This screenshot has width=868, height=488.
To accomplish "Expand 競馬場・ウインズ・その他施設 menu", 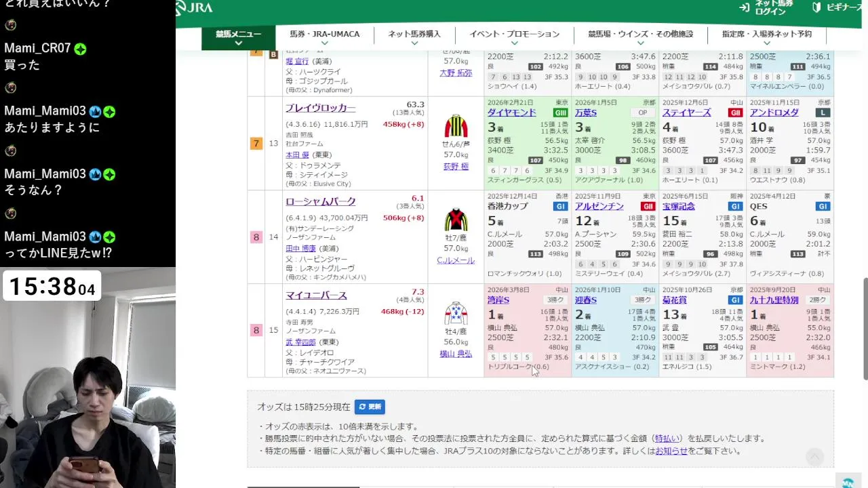I will click(x=640, y=37).
